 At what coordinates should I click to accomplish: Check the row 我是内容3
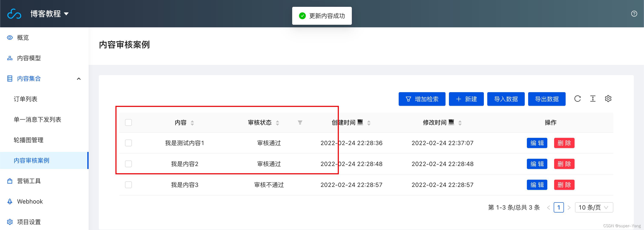128,185
